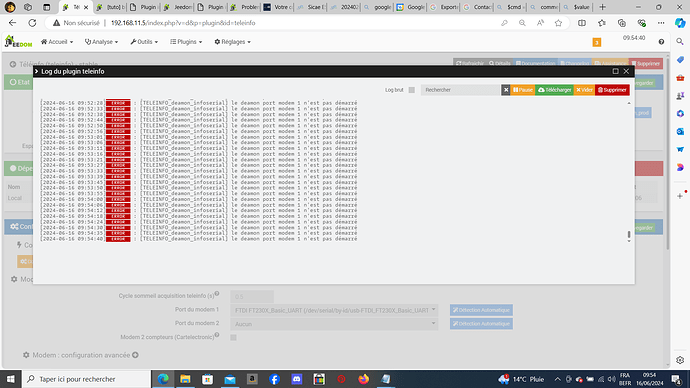Close the active Tél browser tab
Screen dimensions: 690x388
(x=86, y=7)
